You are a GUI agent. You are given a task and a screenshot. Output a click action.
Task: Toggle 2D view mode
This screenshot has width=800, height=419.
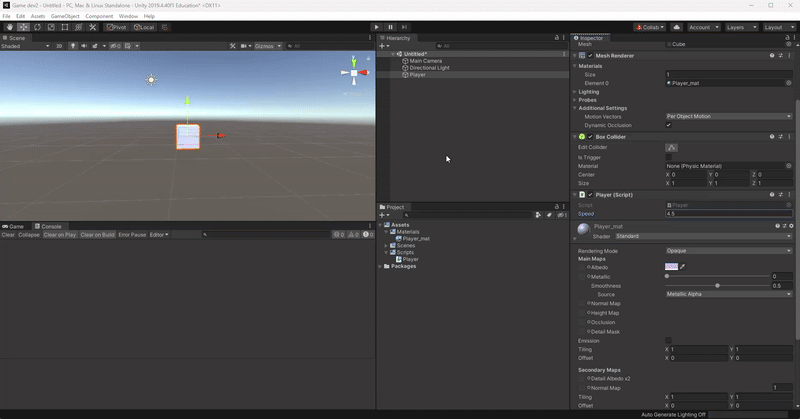(x=59, y=46)
